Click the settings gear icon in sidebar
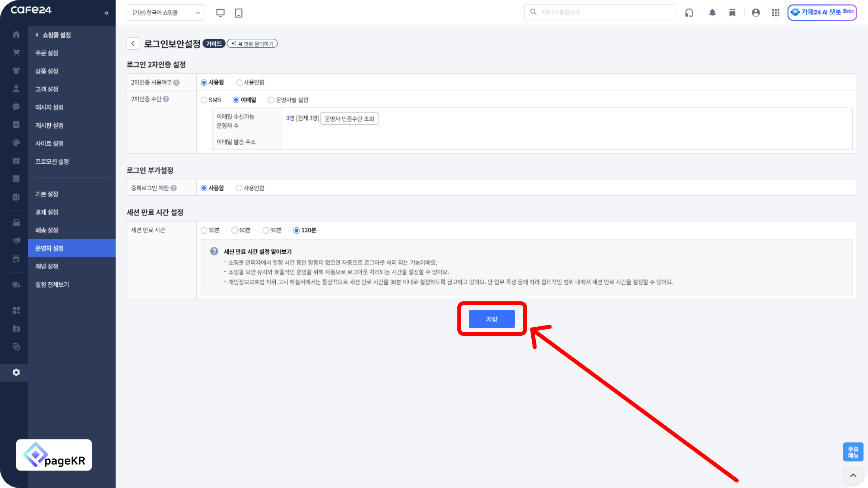The height and width of the screenshot is (488, 868). coord(16,373)
